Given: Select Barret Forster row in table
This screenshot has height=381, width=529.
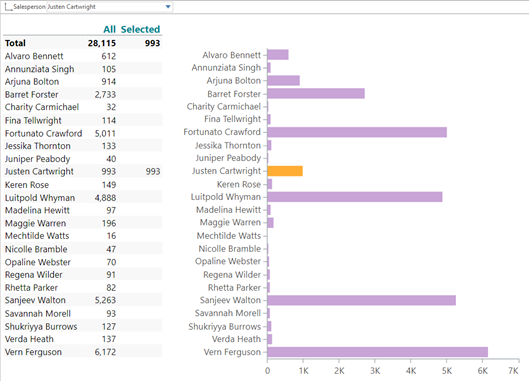Looking at the screenshot, I should tap(83, 94).
